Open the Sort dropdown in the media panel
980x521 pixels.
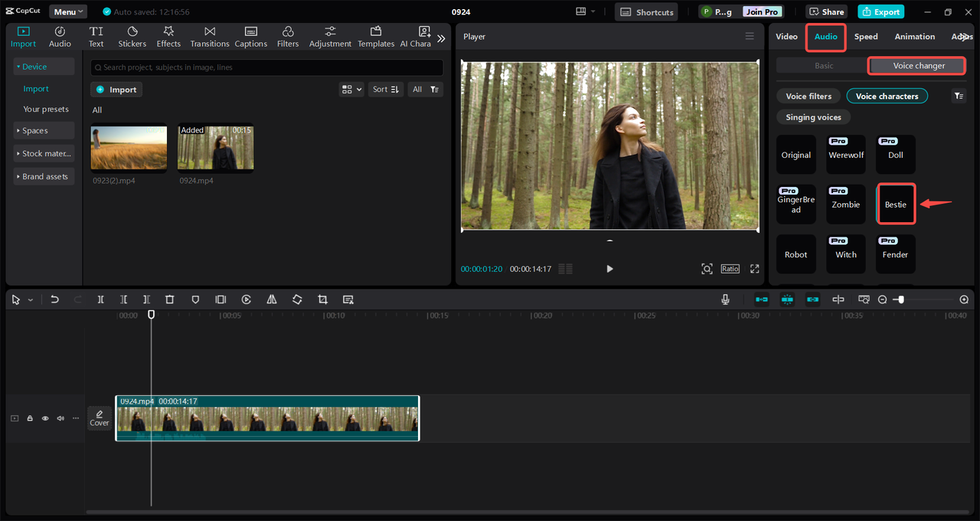click(x=385, y=90)
